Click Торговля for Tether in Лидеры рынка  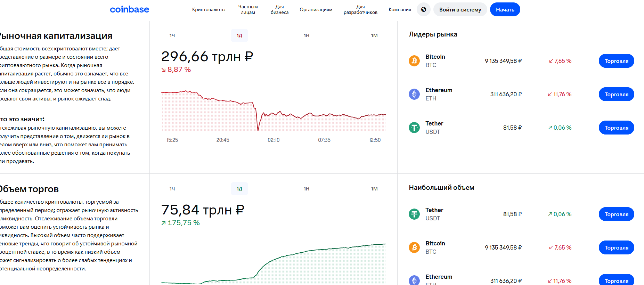tap(616, 128)
